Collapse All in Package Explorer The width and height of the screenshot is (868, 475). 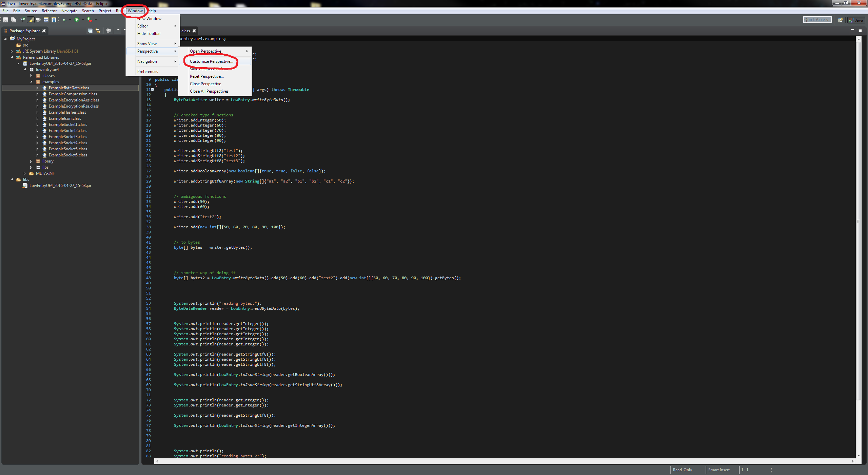pyautogui.click(x=90, y=31)
